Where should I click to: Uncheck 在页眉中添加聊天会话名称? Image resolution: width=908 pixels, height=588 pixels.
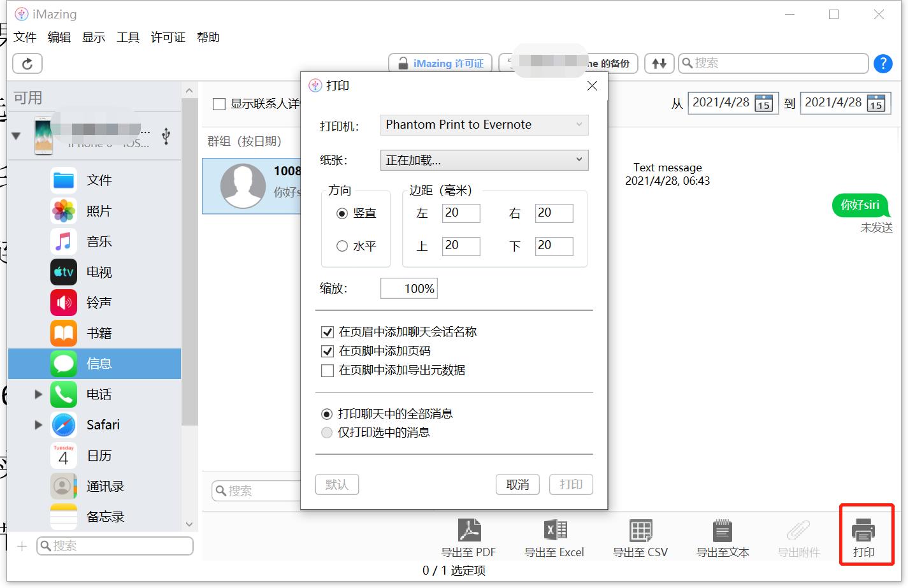point(328,331)
